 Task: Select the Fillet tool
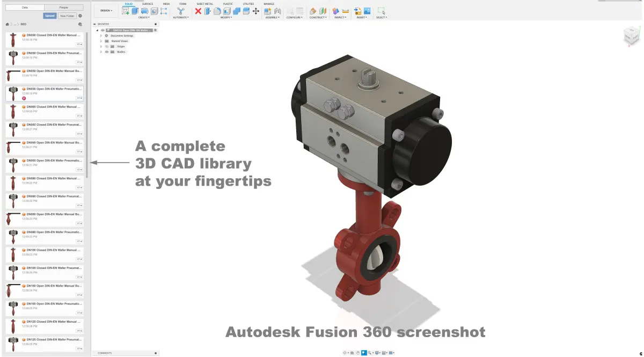tap(217, 11)
